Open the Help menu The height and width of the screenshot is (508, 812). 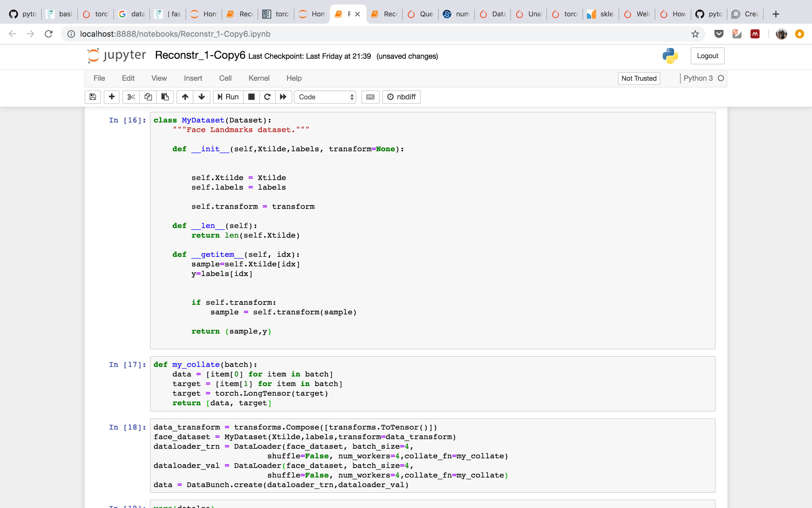[294, 78]
